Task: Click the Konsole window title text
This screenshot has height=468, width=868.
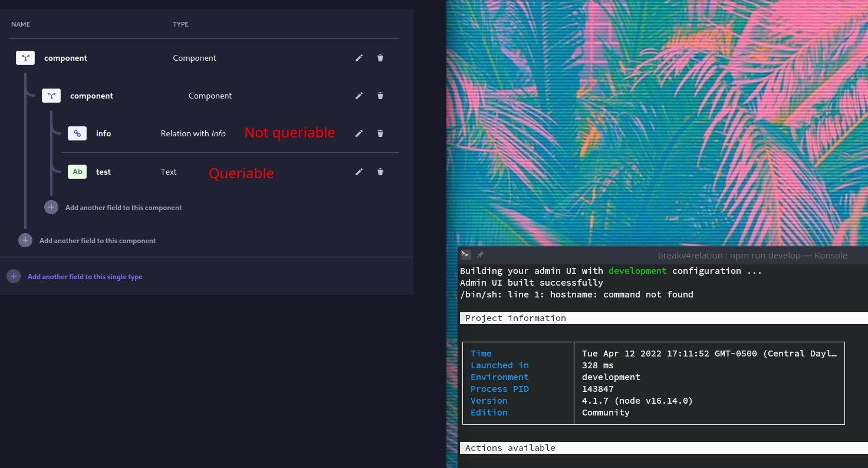Action: point(752,256)
